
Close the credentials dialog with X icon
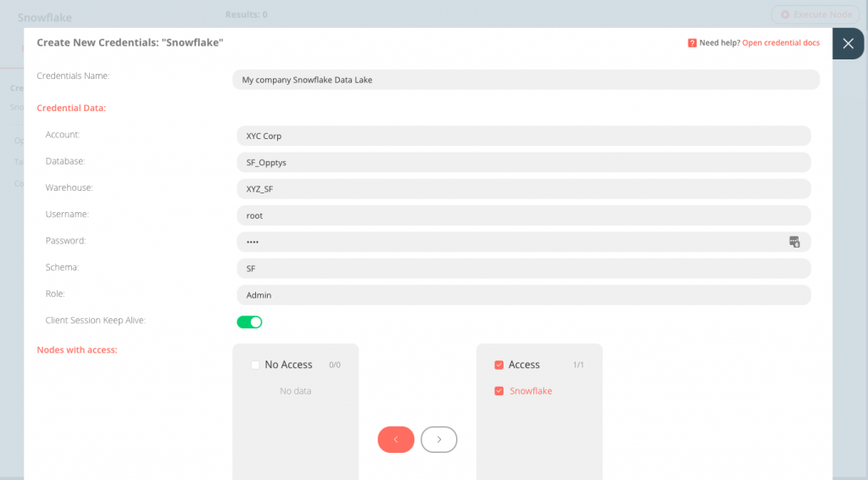[x=848, y=43]
